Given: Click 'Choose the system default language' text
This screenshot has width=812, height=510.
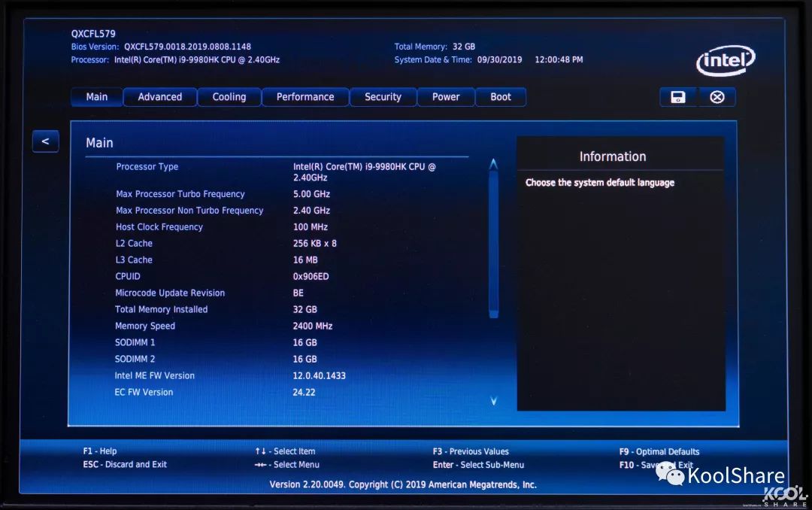Looking at the screenshot, I should click(x=600, y=183).
